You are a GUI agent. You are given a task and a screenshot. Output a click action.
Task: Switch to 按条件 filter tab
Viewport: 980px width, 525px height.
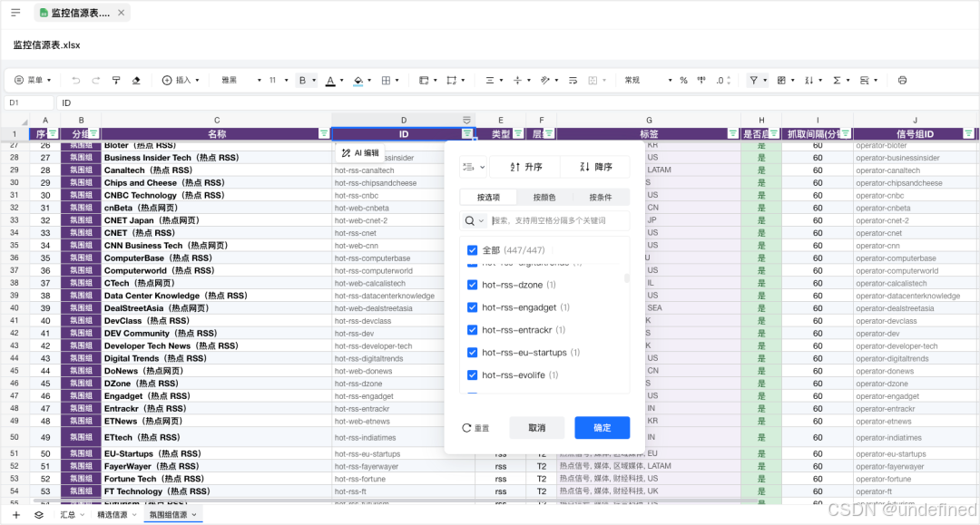click(601, 198)
